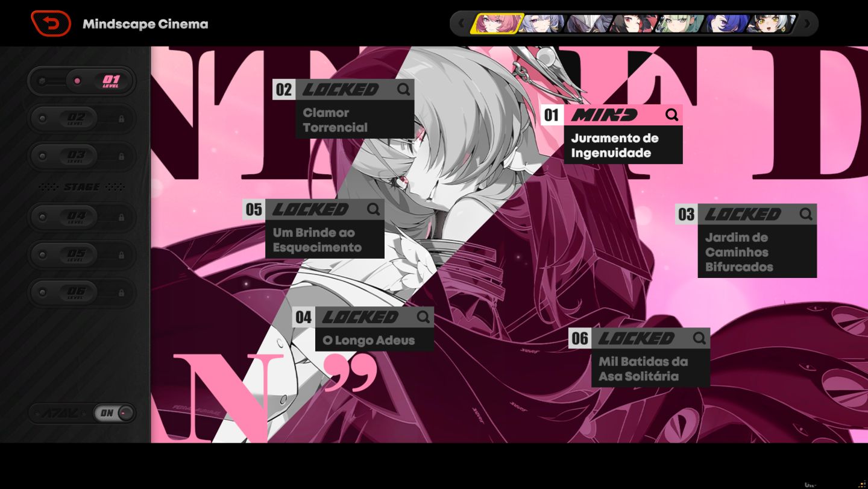The height and width of the screenshot is (489, 868).
Task: Open details magnifier for Juramento de Ingenuidade
Action: coord(671,115)
